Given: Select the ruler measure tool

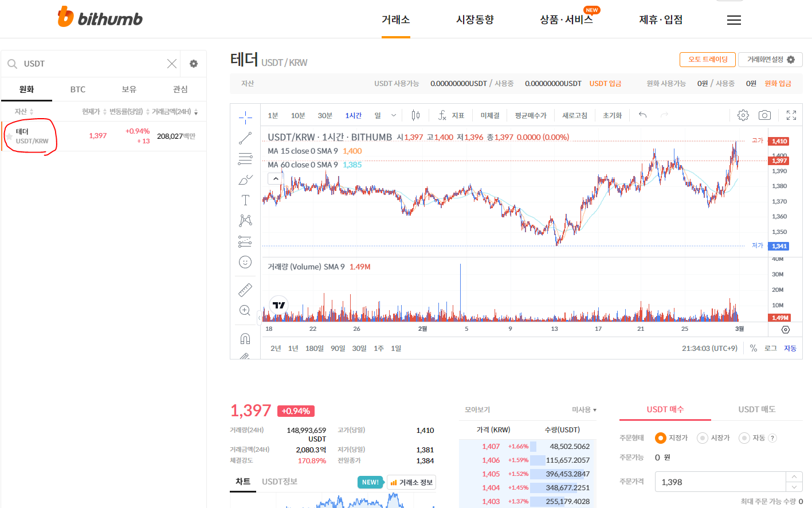Looking at the screenshot, I should point(245,290).
